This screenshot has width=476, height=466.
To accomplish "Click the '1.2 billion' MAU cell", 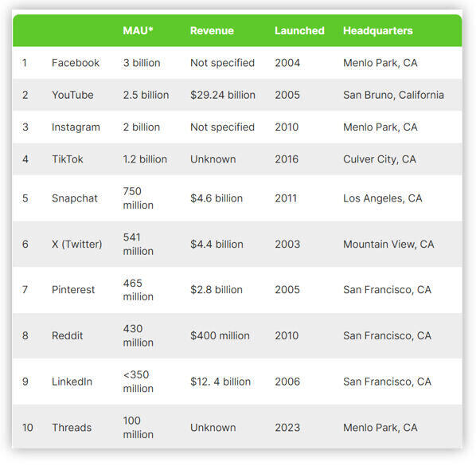I will tap(145, 159).
